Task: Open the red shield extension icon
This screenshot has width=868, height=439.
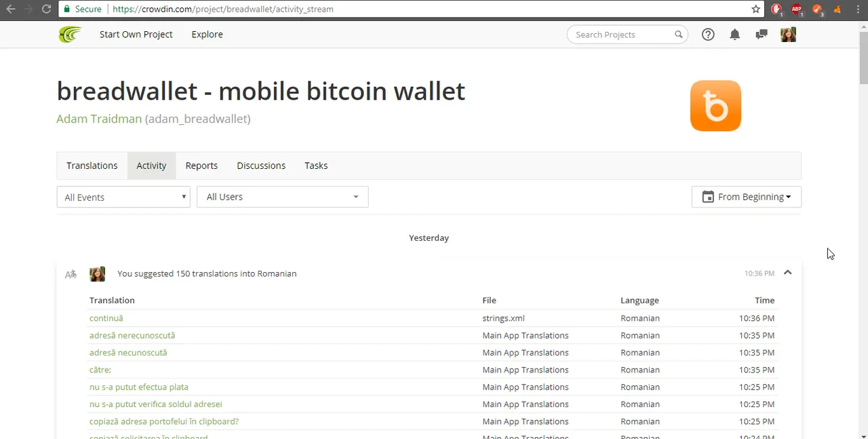Action: click(776, 9)
